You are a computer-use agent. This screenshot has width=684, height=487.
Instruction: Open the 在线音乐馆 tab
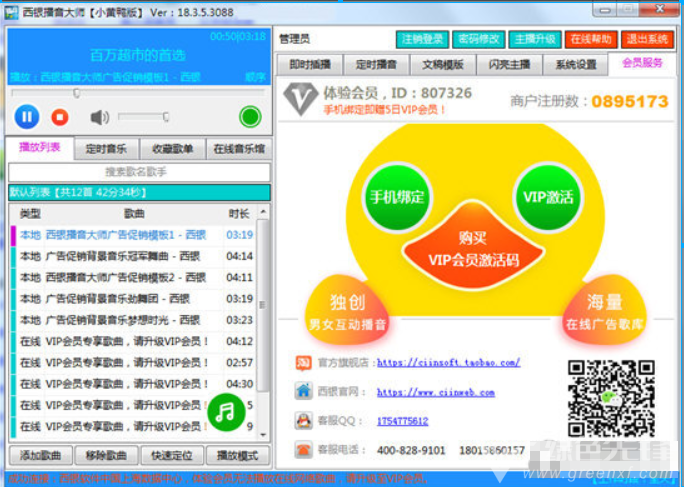239,149
